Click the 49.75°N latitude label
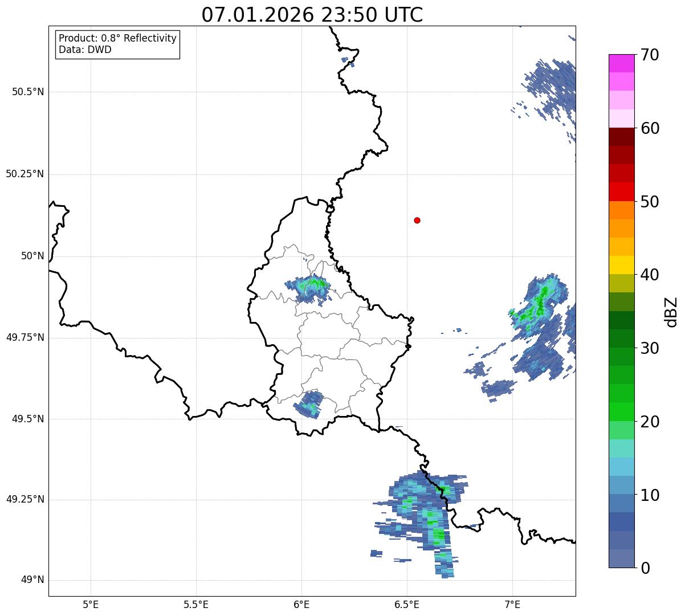 pyautogui.click(x=25, y=337)
